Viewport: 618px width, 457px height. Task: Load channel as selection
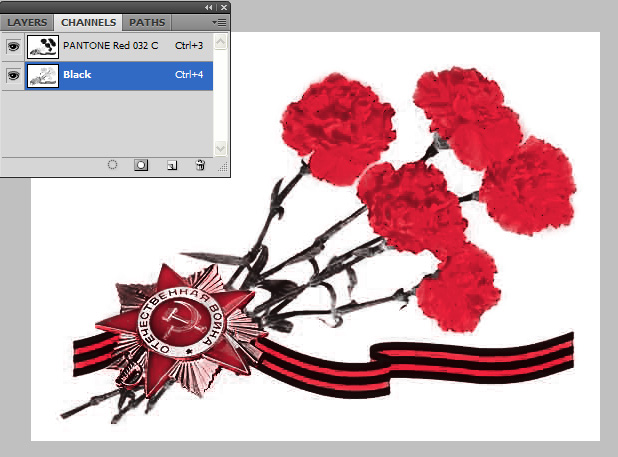click(x=112, y=165)
